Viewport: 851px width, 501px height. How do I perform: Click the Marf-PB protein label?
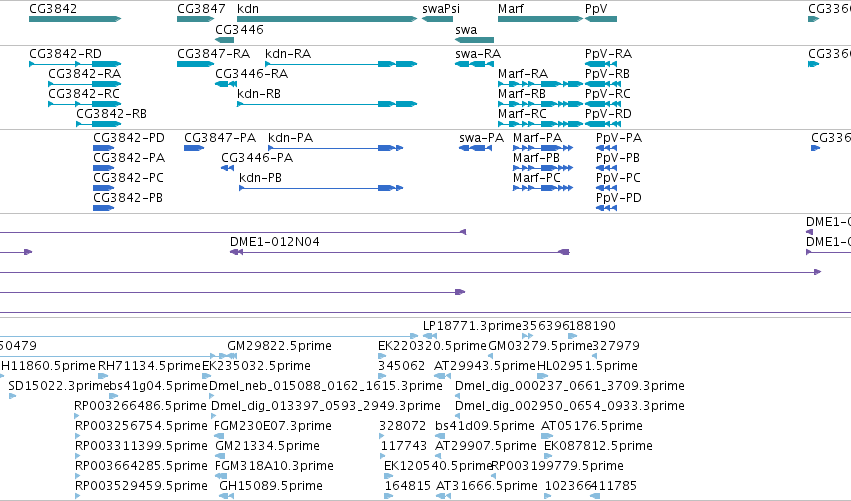click(x=536, y=158)
